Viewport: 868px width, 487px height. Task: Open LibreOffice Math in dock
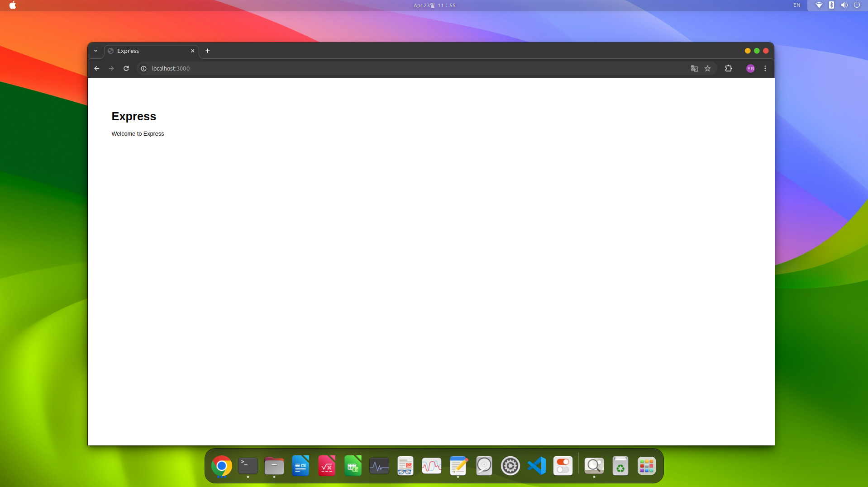pos(327,466)
